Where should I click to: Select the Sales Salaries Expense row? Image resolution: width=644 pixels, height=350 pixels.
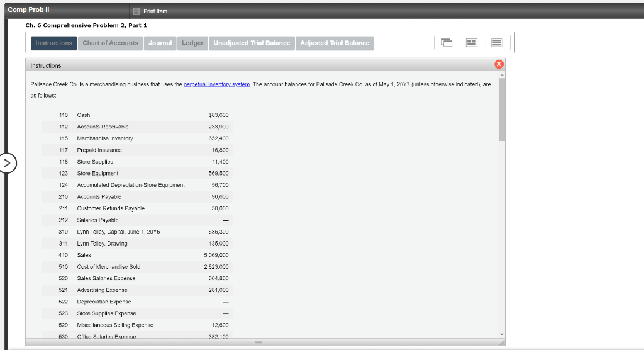[137, 278]
